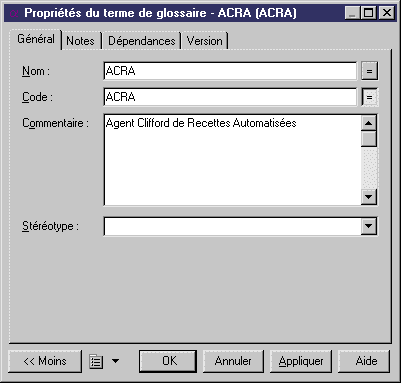Click inside the Nom input field
This screenshot has width=401, height=383.
point(230,71)
